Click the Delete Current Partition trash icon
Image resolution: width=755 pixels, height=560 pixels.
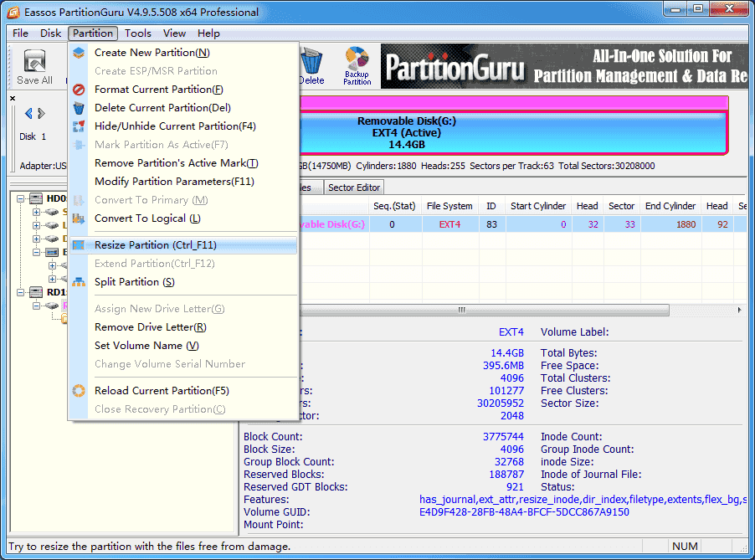pyautogui.click(x=78, y=106)
